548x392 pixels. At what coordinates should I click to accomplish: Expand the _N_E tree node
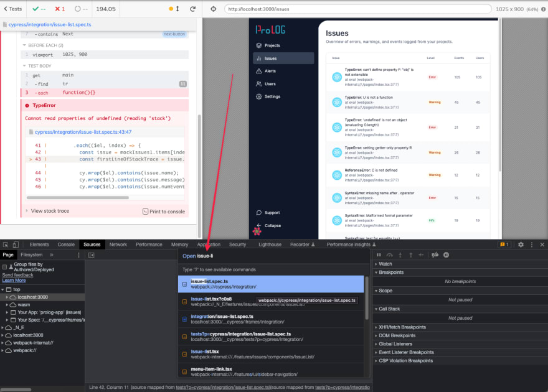click(x=2, y=327)
